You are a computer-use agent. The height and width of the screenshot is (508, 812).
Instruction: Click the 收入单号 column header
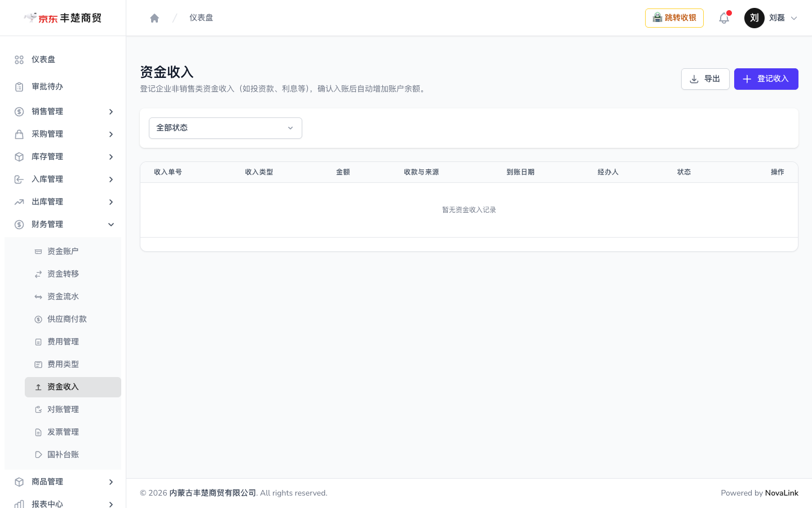point(168,172)
